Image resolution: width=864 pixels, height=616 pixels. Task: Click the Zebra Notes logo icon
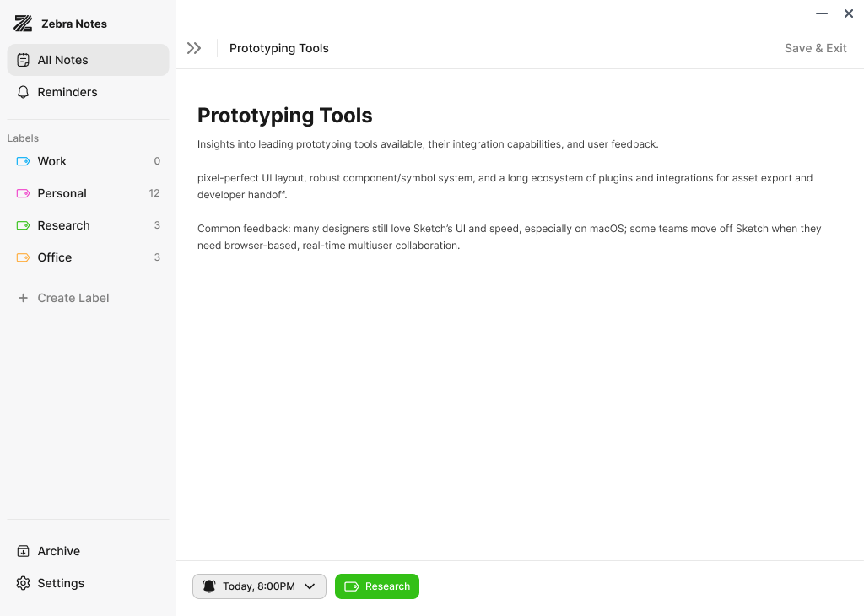pyautogui.click(x=23, y=24)
